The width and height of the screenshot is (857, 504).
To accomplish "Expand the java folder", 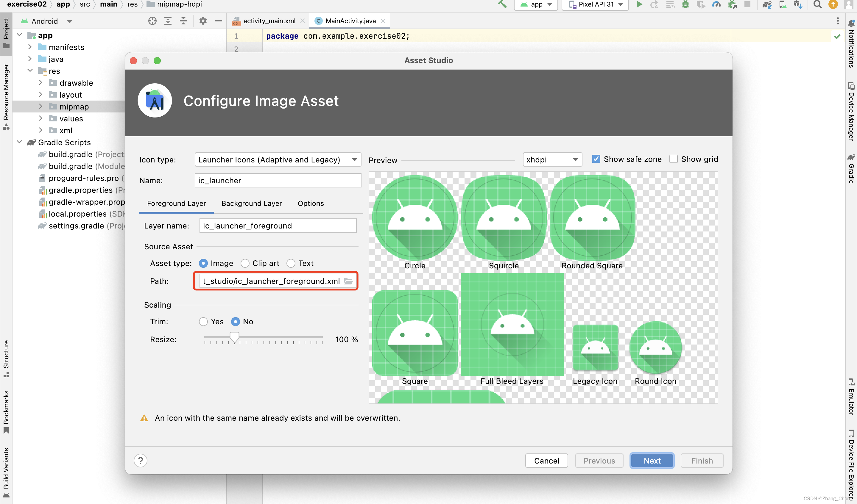I will 30,59.
